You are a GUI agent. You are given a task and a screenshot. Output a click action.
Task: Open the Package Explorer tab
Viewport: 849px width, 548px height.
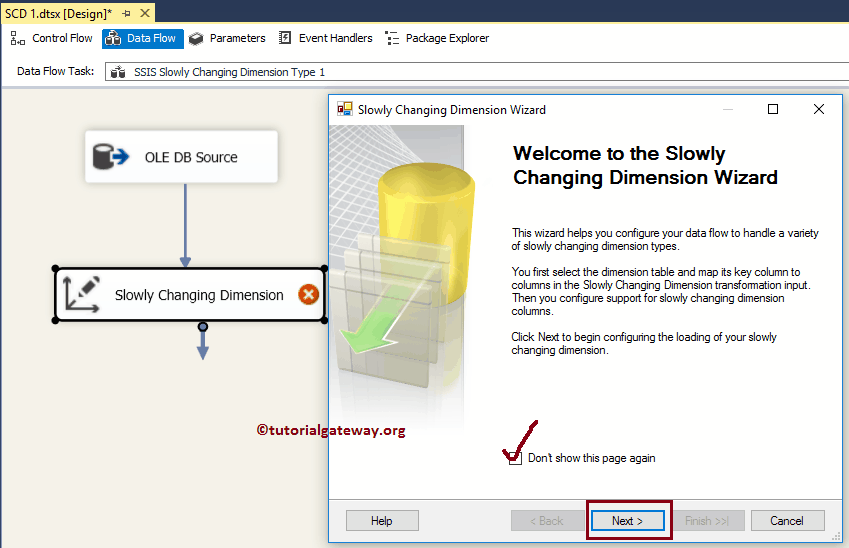coord(437,38)
